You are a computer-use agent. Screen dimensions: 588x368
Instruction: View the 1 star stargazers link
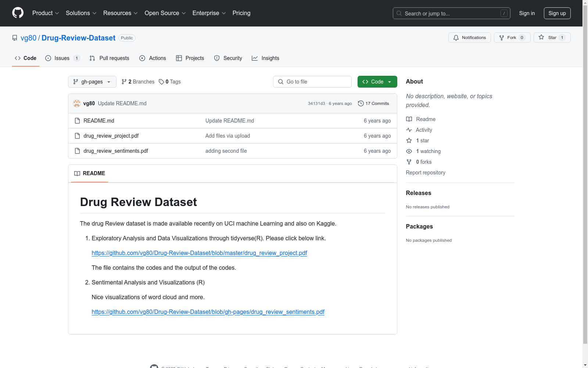coord(418,141)
